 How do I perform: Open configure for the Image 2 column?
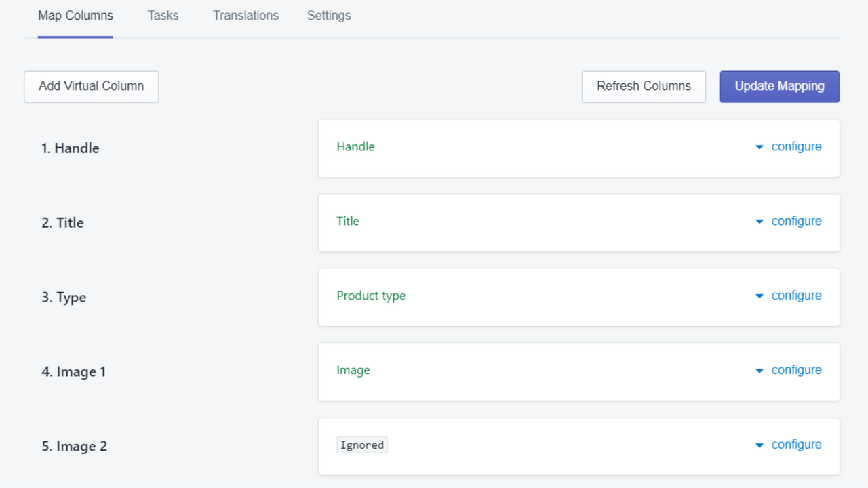tap(796, 445)
